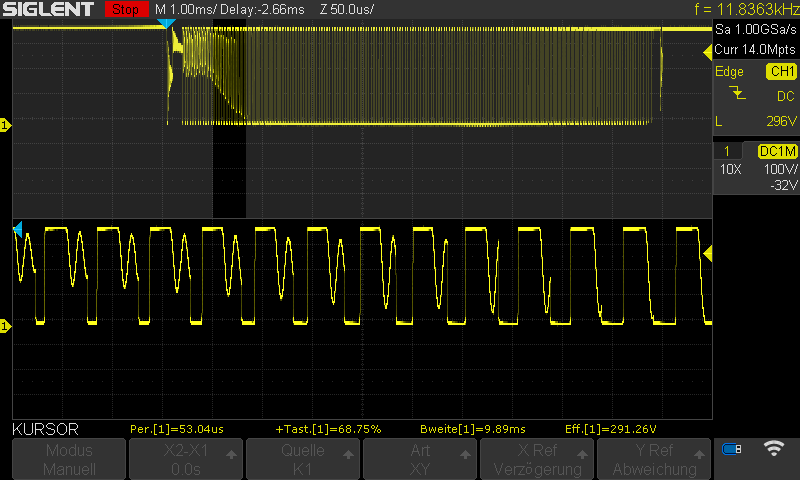This screenshot has width=800, height=480.
Task: Click the highlighted zoom region in main waveform
Action: 229,118
